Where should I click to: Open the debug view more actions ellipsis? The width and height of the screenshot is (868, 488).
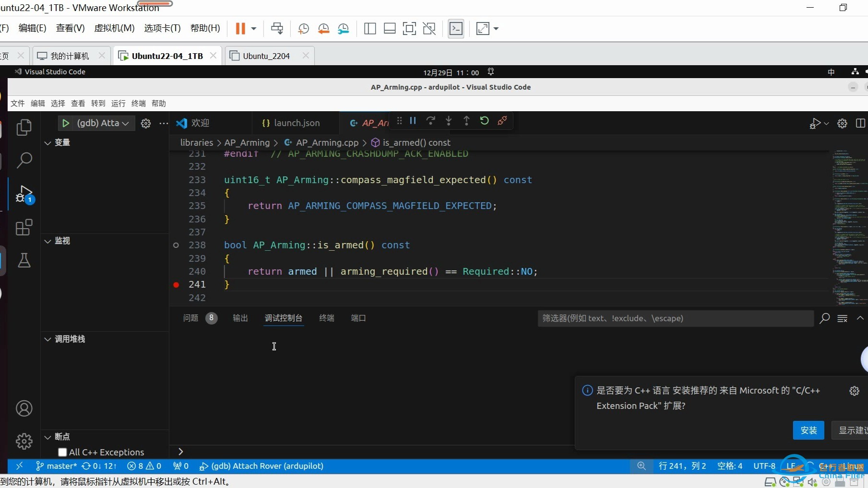(164, 123)
